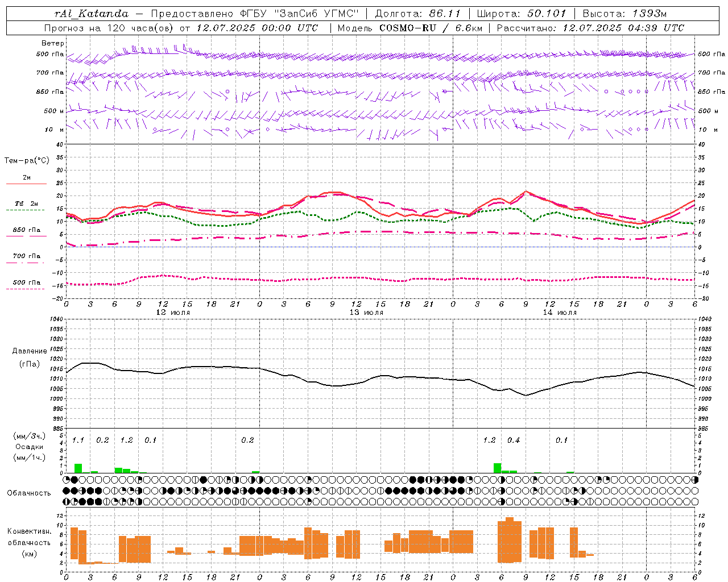This screenshot has width=728, height=582.
Task: Click the green precipitation bar below 14 July 1.2
Action: click(x=497, y=468)
